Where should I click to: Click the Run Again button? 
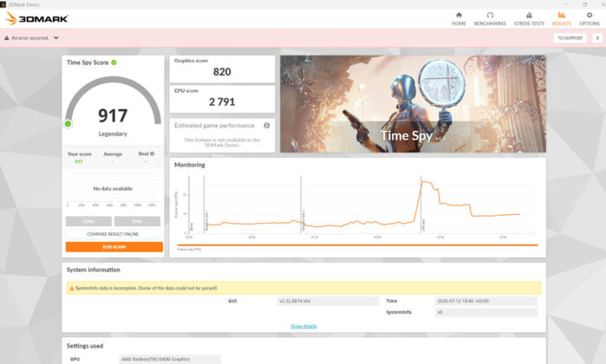point(114,246)
